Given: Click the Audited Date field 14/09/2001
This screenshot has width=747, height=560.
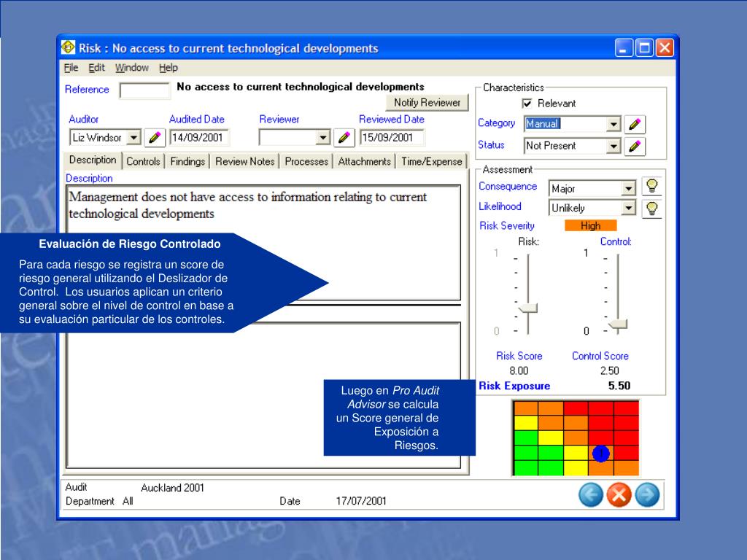Looking at the screenshot, I should (x=199, y=138).
